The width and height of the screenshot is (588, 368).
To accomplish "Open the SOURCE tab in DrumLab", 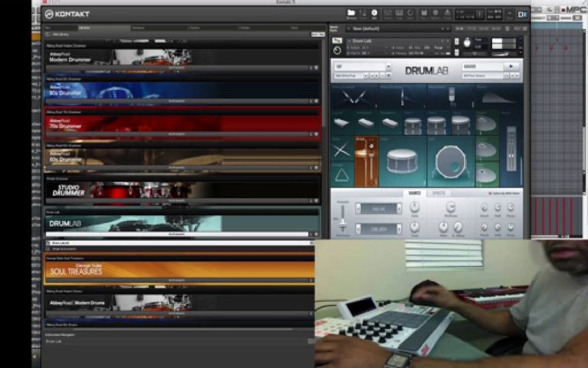I will coord(414,193).
